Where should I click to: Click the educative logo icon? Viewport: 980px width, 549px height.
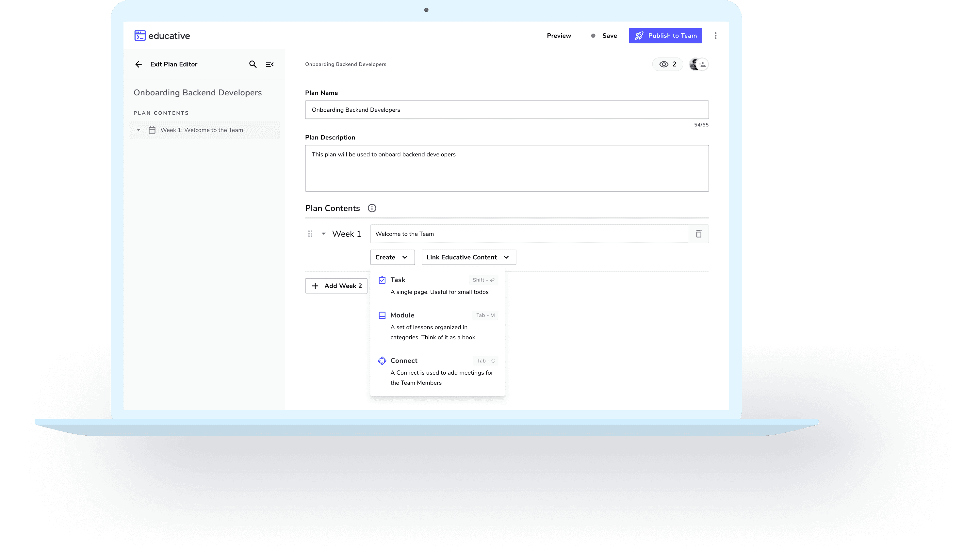coord(140,35)
